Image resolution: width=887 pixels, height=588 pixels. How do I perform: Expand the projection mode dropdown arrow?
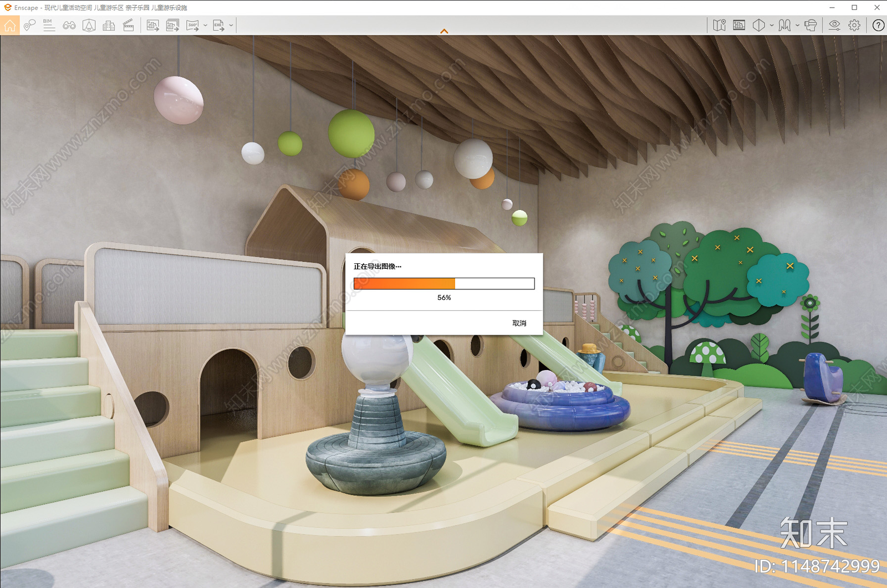click(x=772, y=25)
